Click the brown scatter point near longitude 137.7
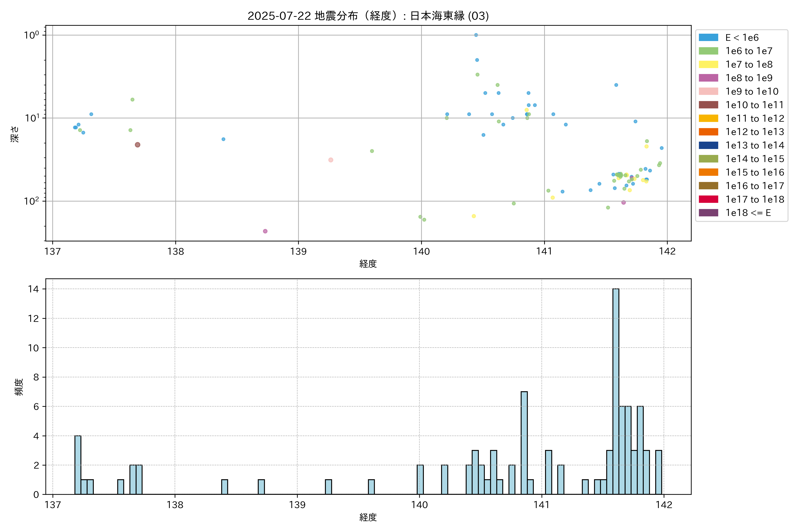798x532 pixels. click(137, 145)
